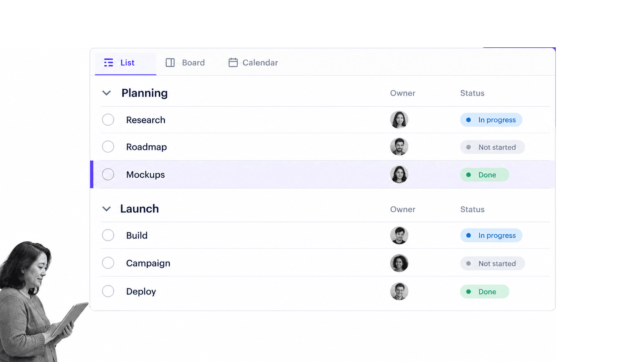This screenshot has width=644, height=362.
Task: Open the Research owner avatar
Action: (399, 120)
